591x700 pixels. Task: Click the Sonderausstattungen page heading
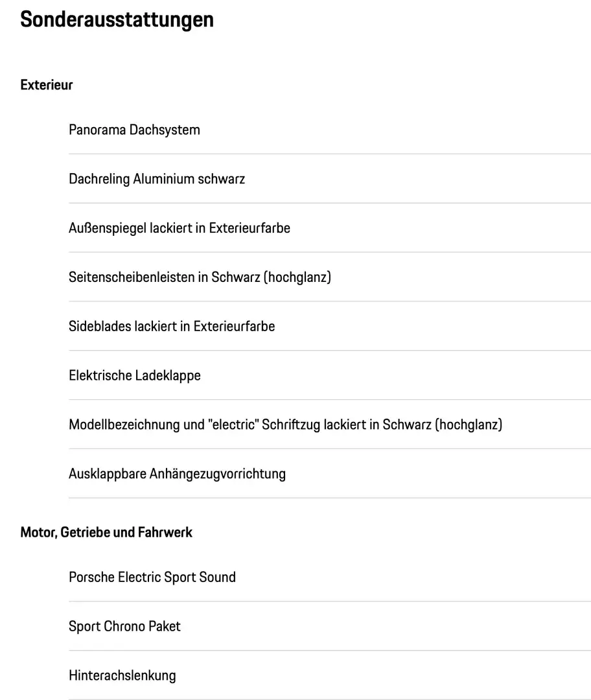coord(117,19)
